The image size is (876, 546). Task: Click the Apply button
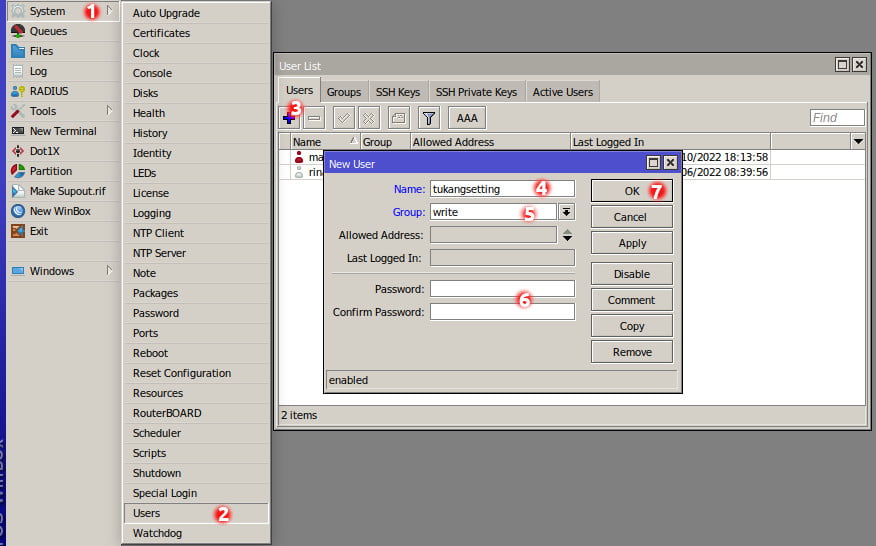pyautogui.click(x=631, y=243)
